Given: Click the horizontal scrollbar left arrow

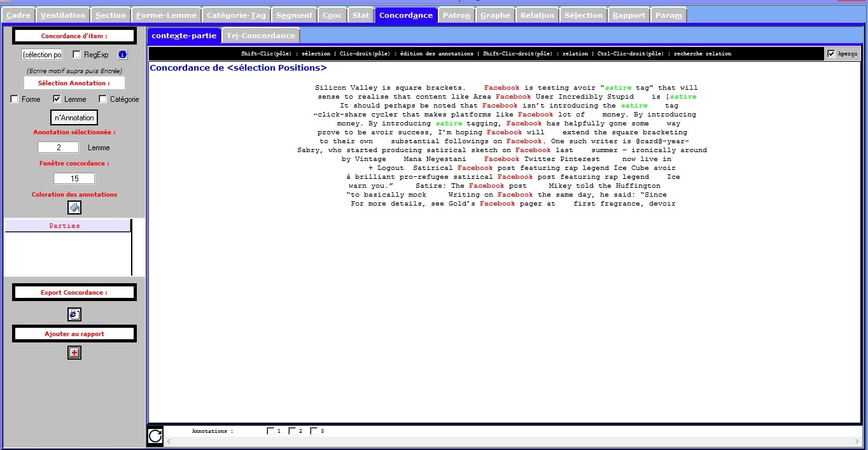Looking at the screenshot, I should [x=169, y=441].
